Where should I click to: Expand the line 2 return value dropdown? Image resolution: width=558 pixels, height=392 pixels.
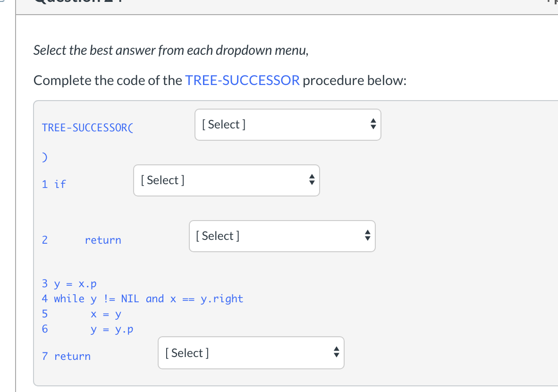(x=282, y=236)
